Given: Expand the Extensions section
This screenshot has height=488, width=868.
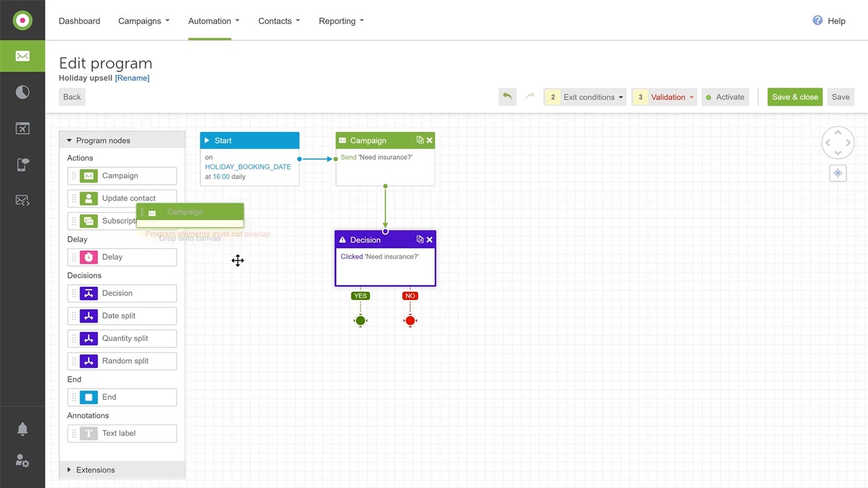Looking at the screenshot, I should coord(95,470).
